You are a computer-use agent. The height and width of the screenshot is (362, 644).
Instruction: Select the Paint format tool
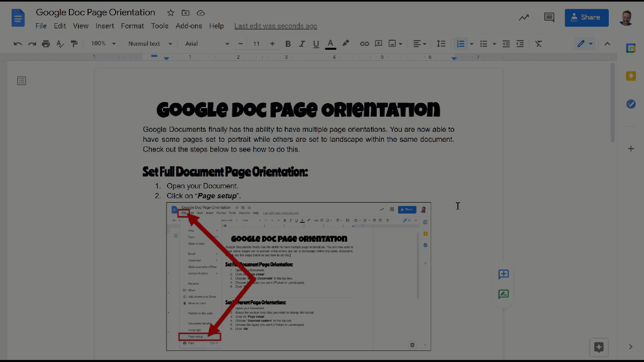74,44
